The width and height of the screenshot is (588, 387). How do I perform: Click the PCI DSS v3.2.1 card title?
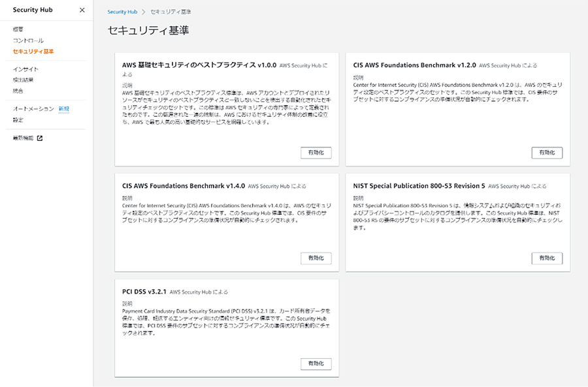(x=144, y=292)
